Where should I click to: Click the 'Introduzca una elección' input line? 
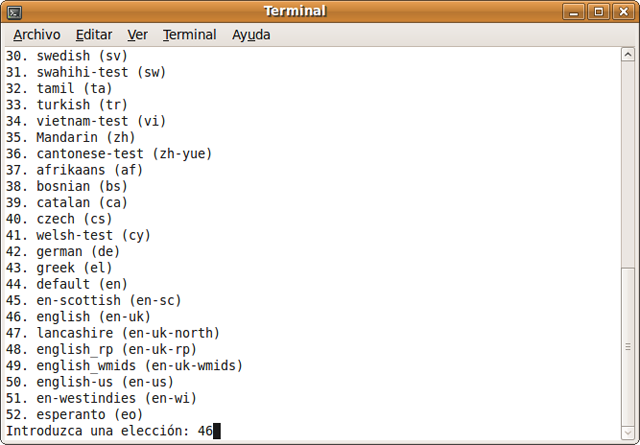110,431
